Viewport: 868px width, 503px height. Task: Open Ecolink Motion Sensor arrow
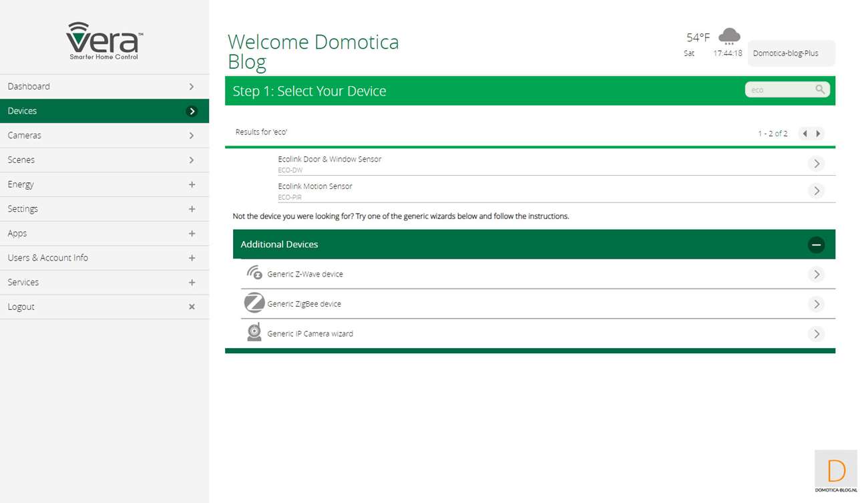pyautogui.click(x=816, y=191)
